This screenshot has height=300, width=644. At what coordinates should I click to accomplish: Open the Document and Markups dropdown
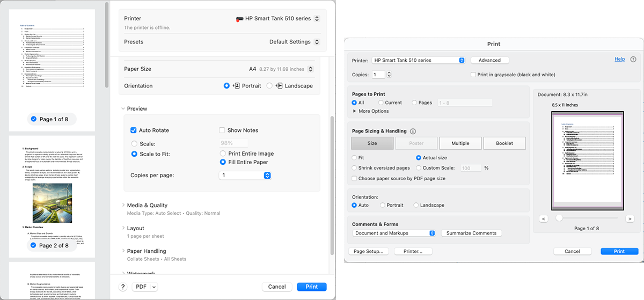click(x=394, y=233)
